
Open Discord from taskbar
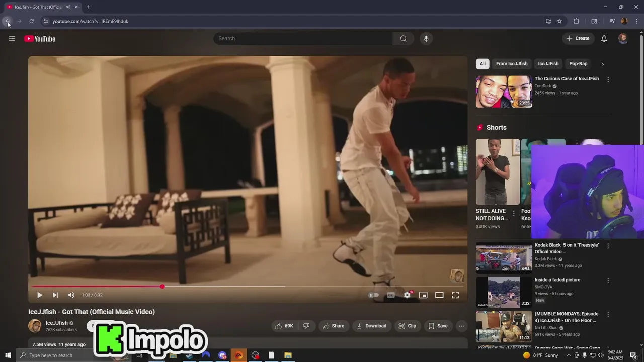click(x=222, y=355)
